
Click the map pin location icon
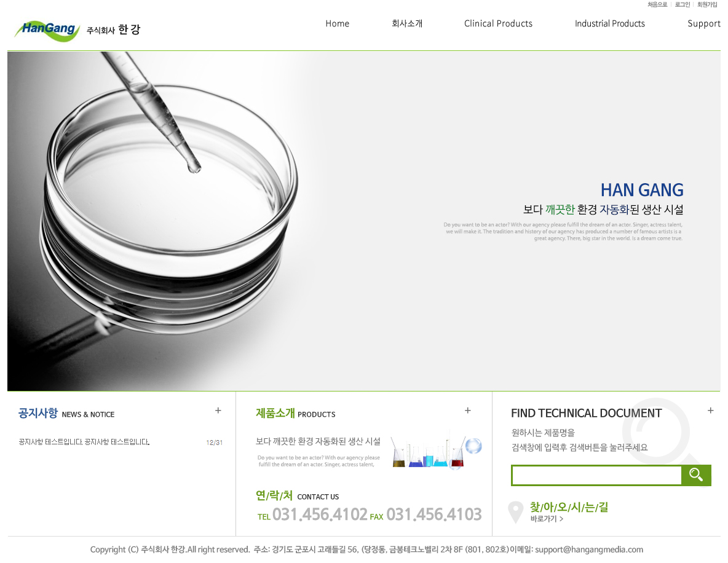point(515,513)
